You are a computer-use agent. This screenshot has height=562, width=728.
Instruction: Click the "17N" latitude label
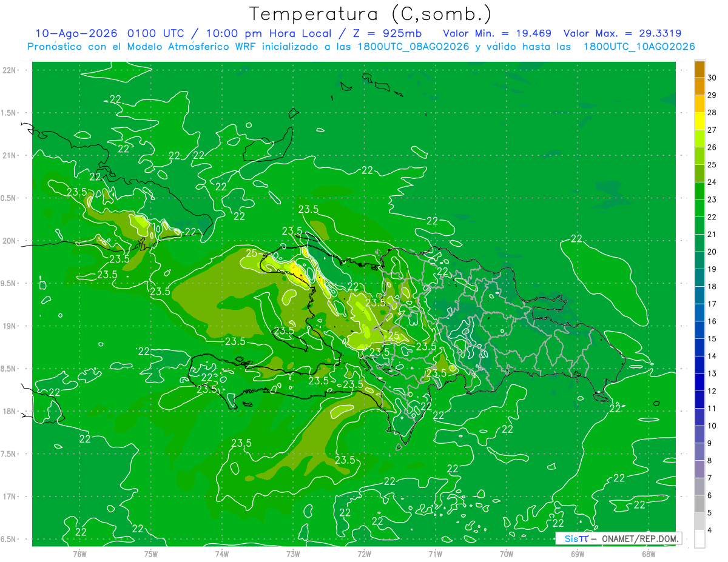pyautogui.click(x=10, y=497)
